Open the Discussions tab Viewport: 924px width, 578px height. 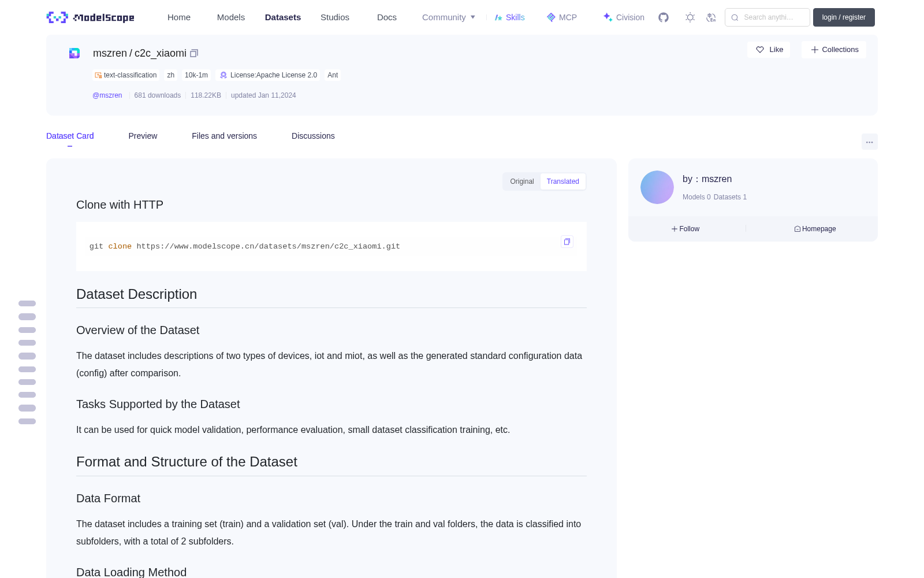(313, 136)
